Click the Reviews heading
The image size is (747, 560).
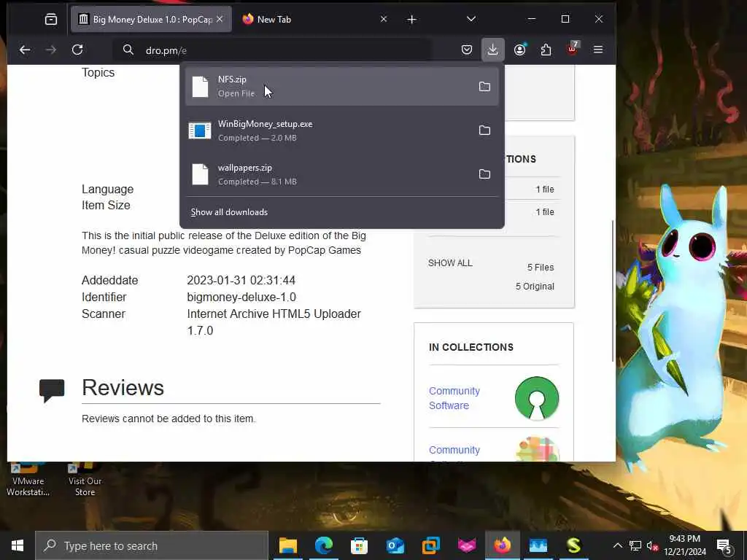pos(123,387)
